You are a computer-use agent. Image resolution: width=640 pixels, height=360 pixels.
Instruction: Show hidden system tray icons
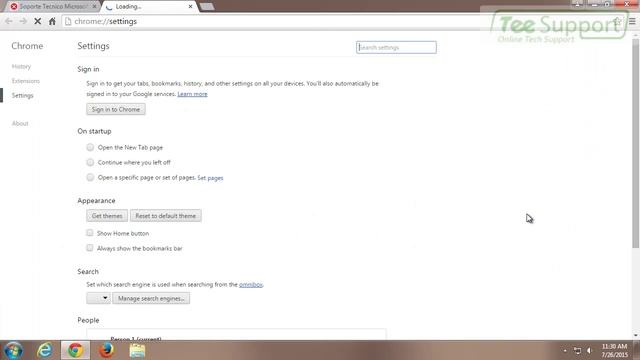pyautogui.click(x=565, y=351)
